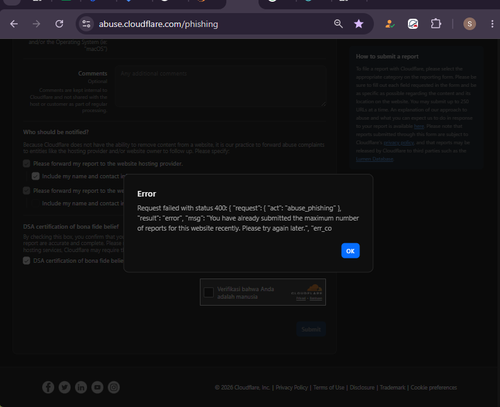Open the Extensions puzzle piece menu

436,24
